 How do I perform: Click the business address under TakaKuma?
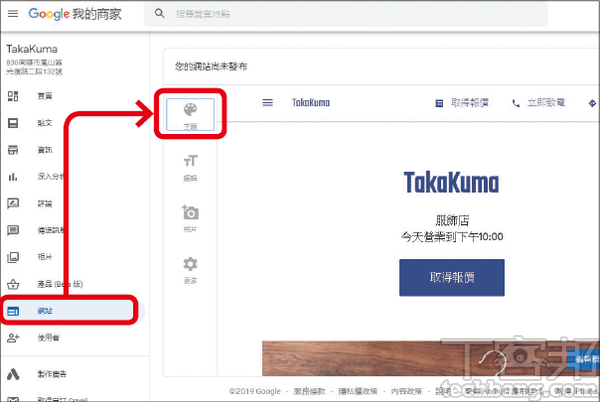click(34, 67)
